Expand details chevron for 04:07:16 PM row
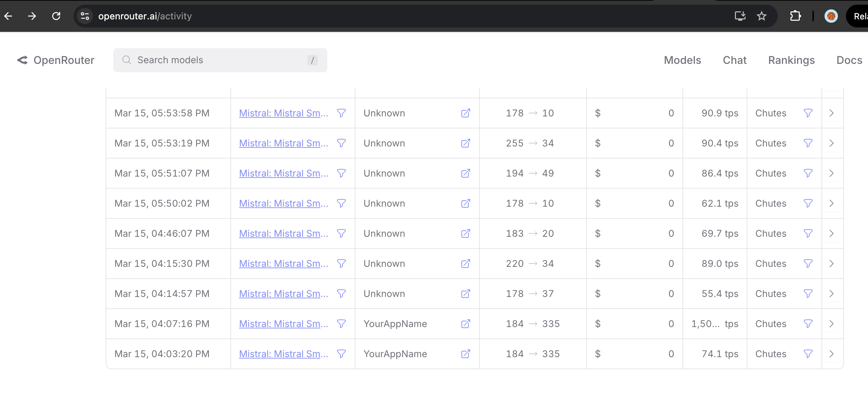This screenshot has width=868, height=410. [x=832, y=324]
